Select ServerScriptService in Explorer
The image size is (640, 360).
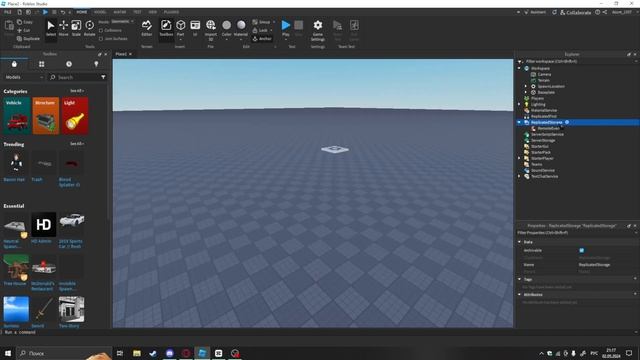(547, 134)
